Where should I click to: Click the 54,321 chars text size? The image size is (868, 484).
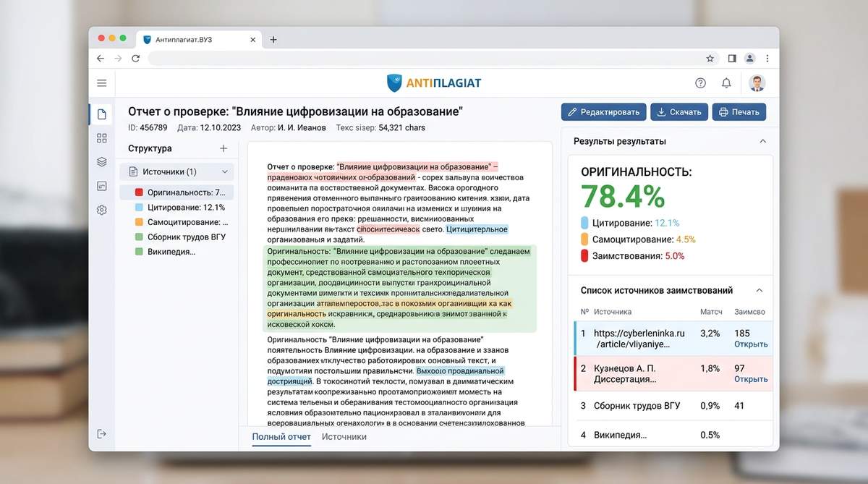pos(401,127)
